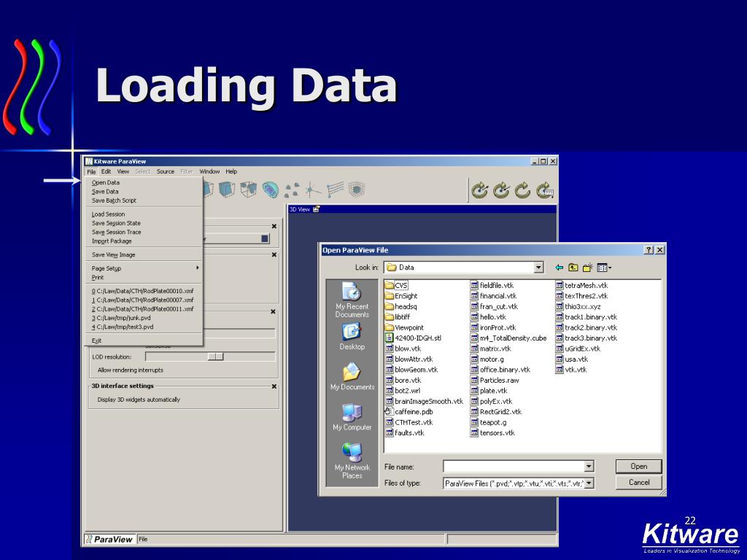
Task: Click the Up One Level folder icon
Action: coord(573,268)
